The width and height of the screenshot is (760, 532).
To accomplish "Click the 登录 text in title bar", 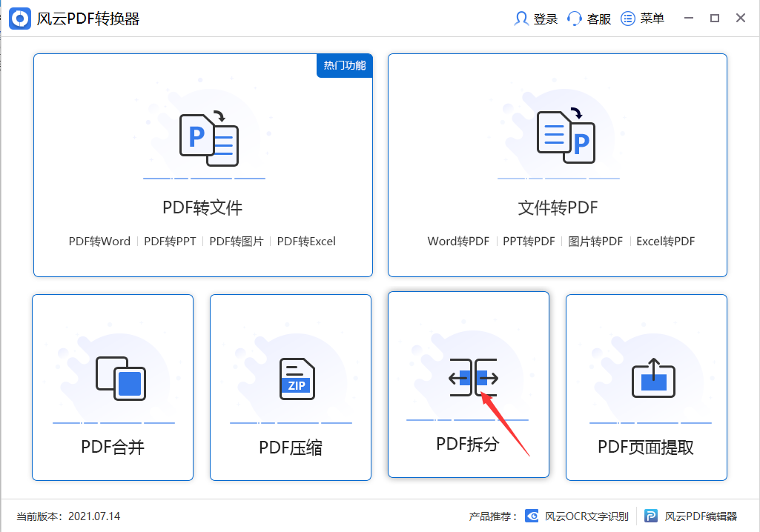I will (x=546, y=19).
